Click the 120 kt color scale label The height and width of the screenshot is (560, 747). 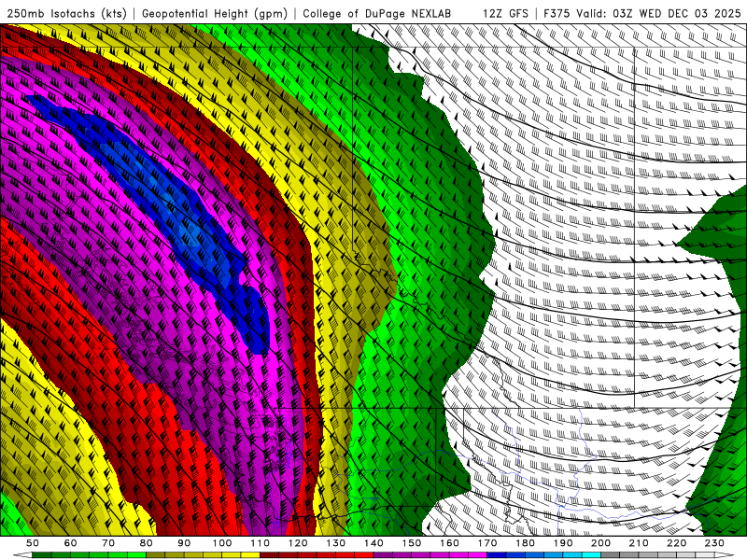pyautogui.click(x=298, y=543)
